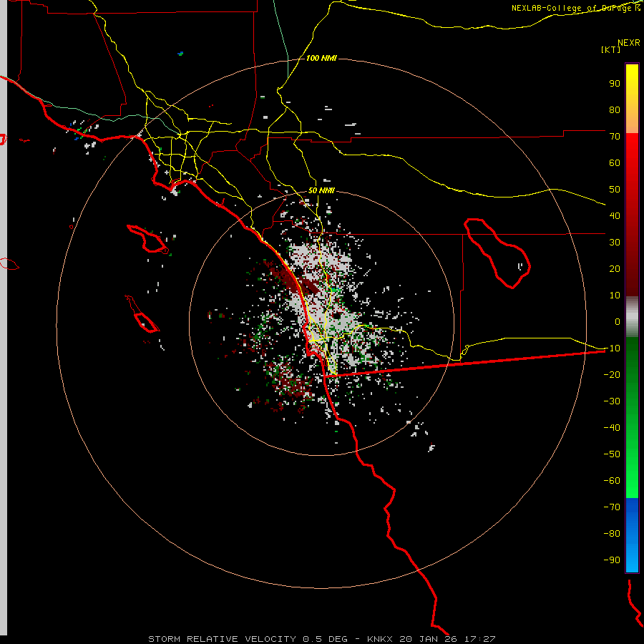
Task: Click the 50 value on the color scale
Action: (615, 190)
